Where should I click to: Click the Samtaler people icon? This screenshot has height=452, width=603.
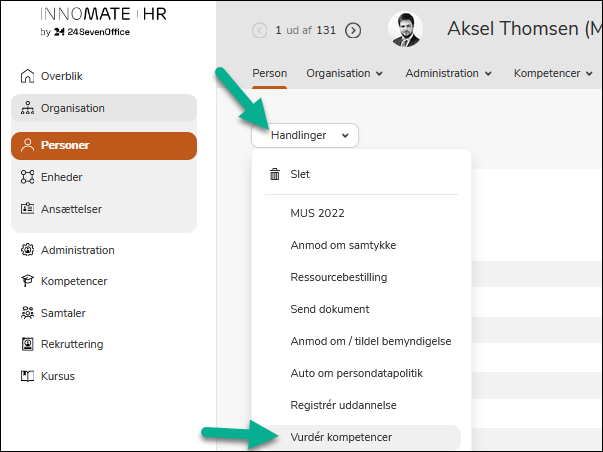point(28,313)
